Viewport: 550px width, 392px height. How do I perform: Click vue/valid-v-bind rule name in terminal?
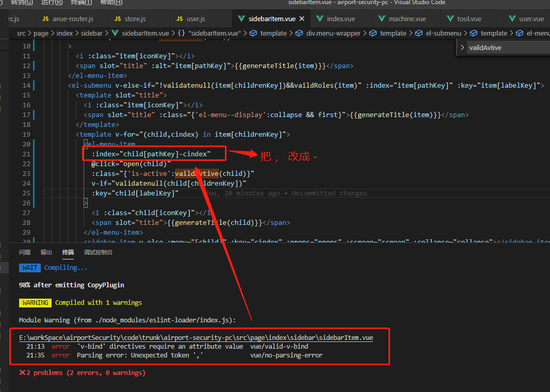point(279,347)
